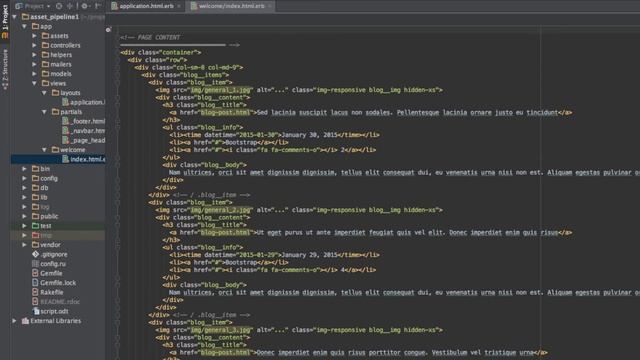640x360 pixels.
Task: Expand the assets folder arrow
Action: [x=35, y=36]
